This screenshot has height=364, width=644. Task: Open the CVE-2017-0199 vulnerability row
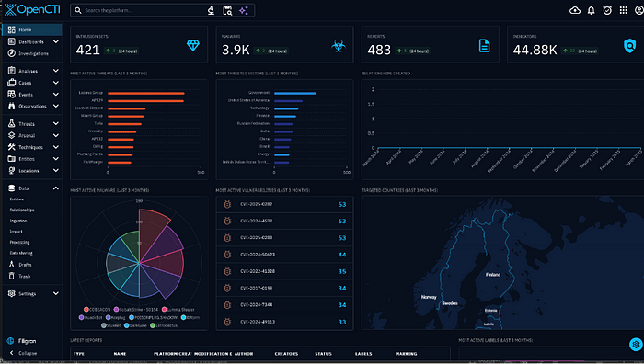tap(284, 288)
